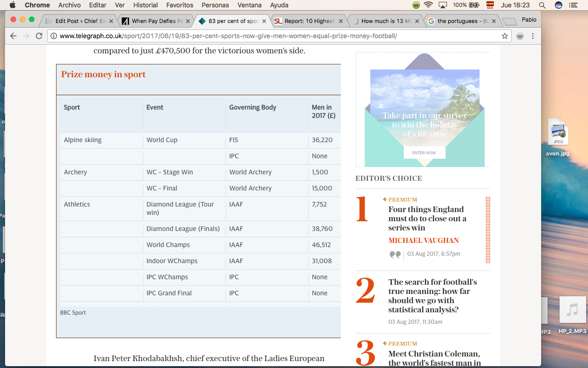Open the Editar menu
Image resolution: width=588 pixels, height=368 pixels.
97,5
